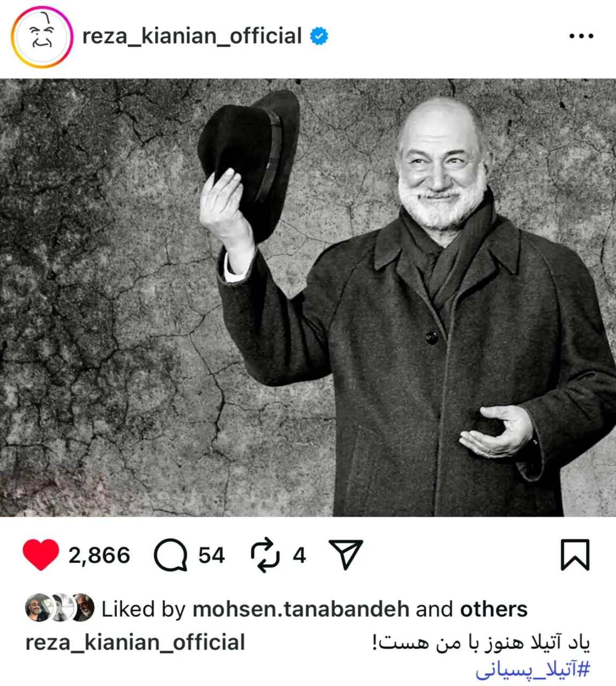The image size is (616, 686).
Task: Click the blue verified badge
Action: 319,36
